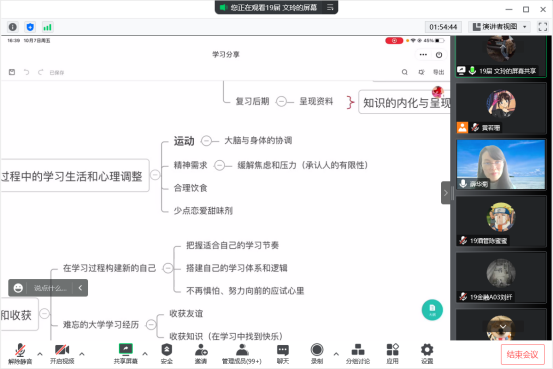Open the chat panel
The height and width of the screenshot is (369, 553).
coord(282,353)
